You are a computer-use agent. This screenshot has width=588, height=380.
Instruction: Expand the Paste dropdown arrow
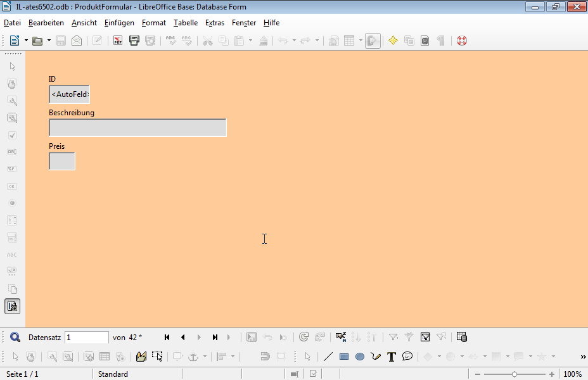(x=250, y=41)
